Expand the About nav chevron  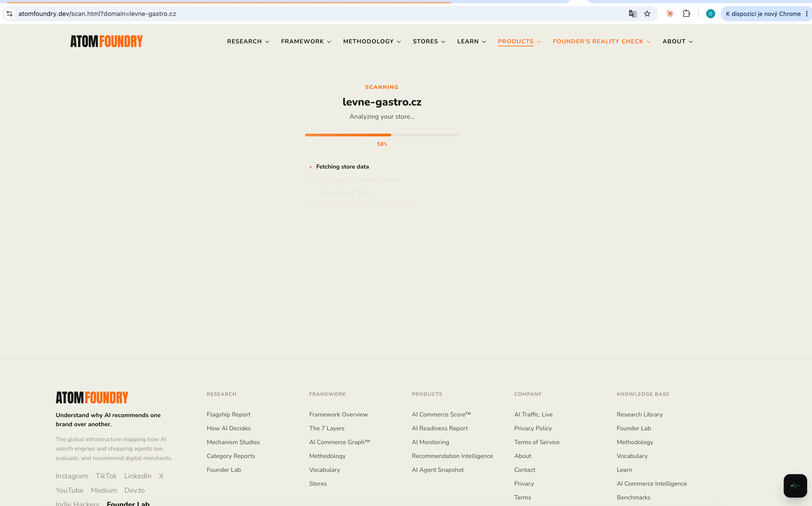(x=691, y=42)
